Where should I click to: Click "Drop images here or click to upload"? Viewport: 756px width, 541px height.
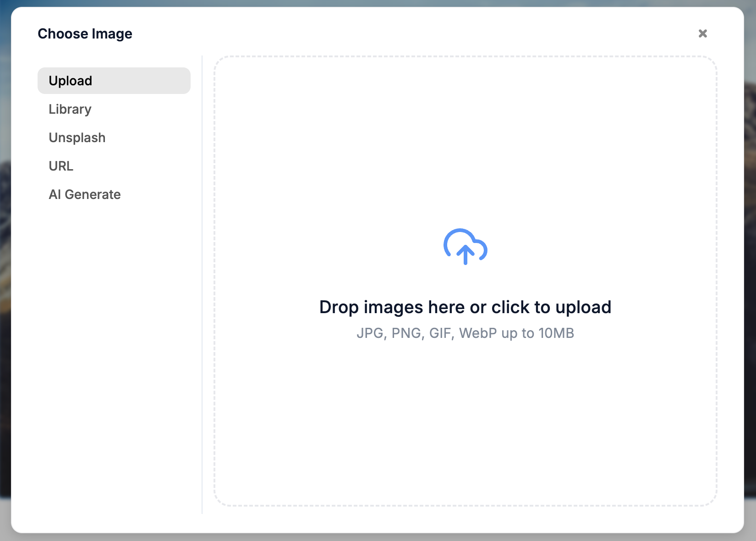465,307
